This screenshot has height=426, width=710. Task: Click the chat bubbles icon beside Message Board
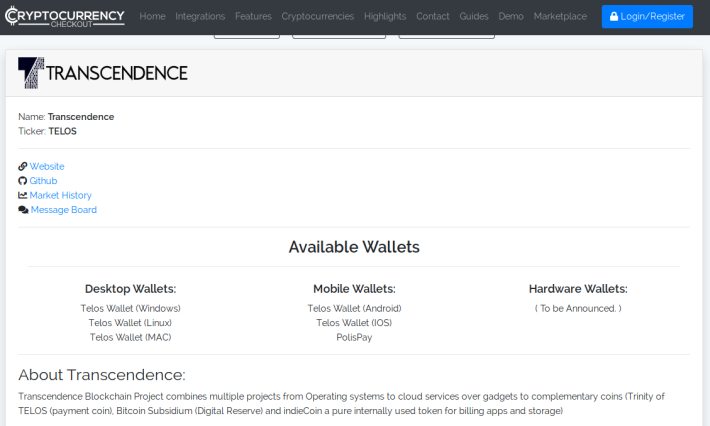23,210
